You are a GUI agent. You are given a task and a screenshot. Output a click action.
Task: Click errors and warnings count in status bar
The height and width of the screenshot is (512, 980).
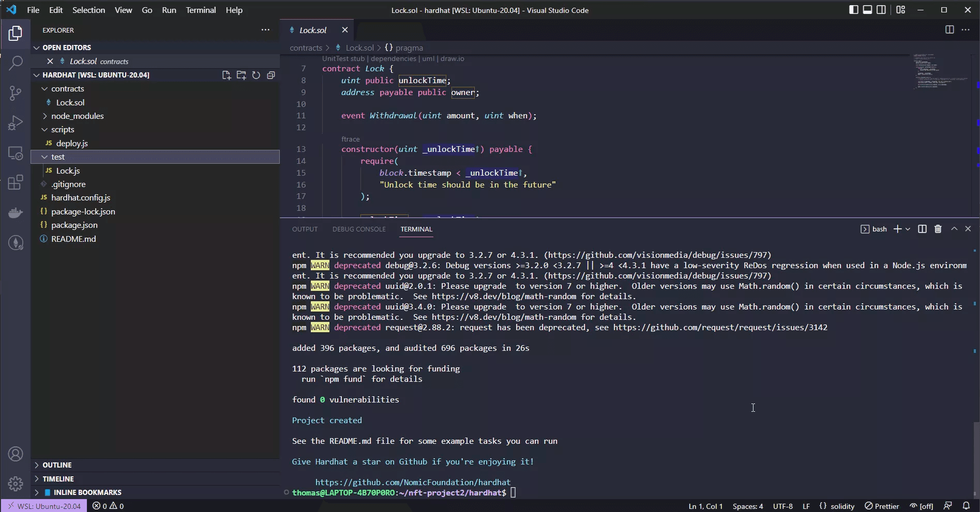click(x=108, y=506)
